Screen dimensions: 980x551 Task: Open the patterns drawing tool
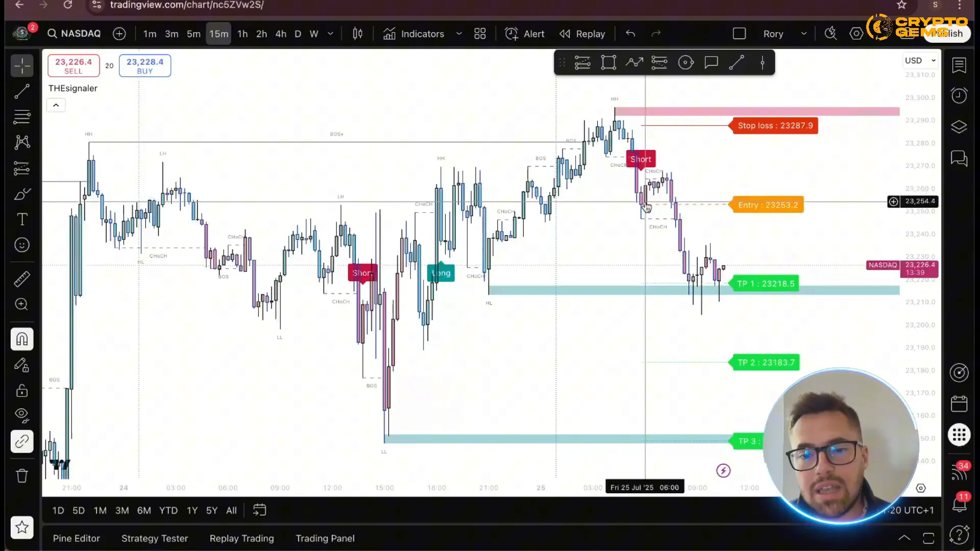pos(22,142)
